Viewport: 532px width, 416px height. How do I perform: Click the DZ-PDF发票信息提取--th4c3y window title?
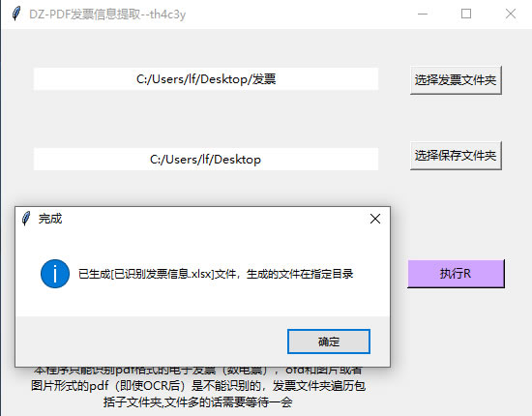107,15
